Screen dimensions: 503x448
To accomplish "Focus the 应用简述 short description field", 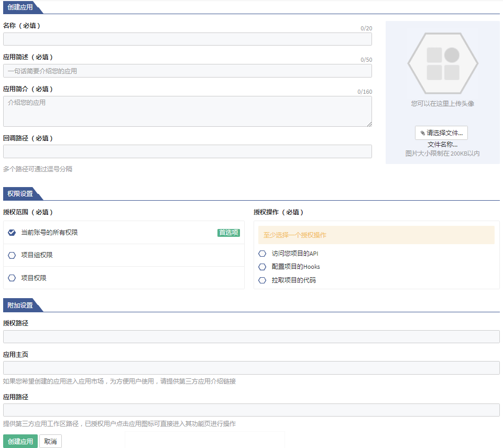I will (x=187, y=71).
